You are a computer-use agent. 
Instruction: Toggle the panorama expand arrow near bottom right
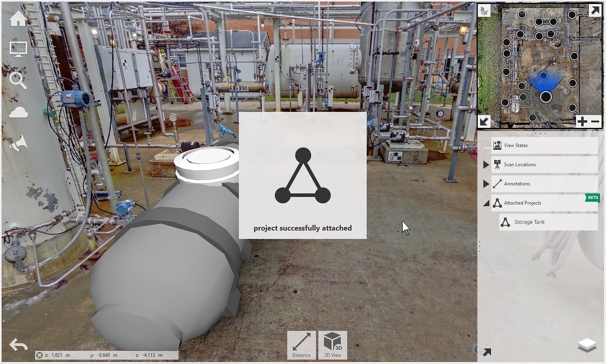tap(487, 352)
